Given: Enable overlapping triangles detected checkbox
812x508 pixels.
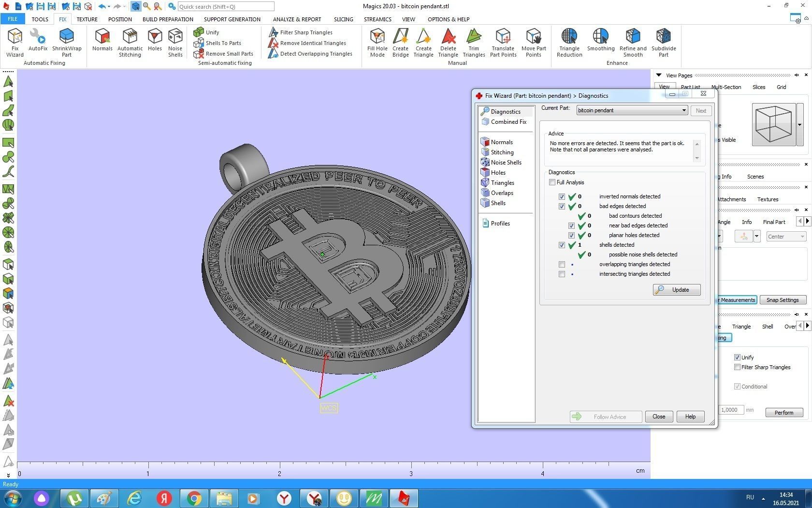Looking at the screenshot, I should tap(562, 264).
